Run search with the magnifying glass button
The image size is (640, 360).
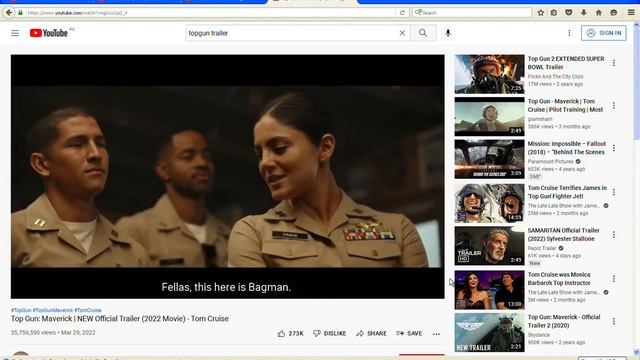coord(423,33)
